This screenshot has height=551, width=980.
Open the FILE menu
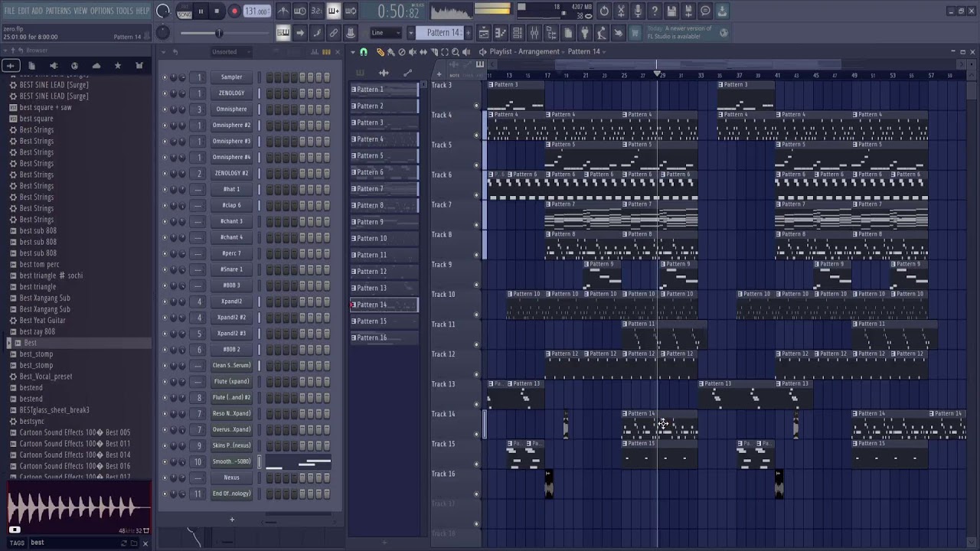pyautogui.click(x=9, y=11)
